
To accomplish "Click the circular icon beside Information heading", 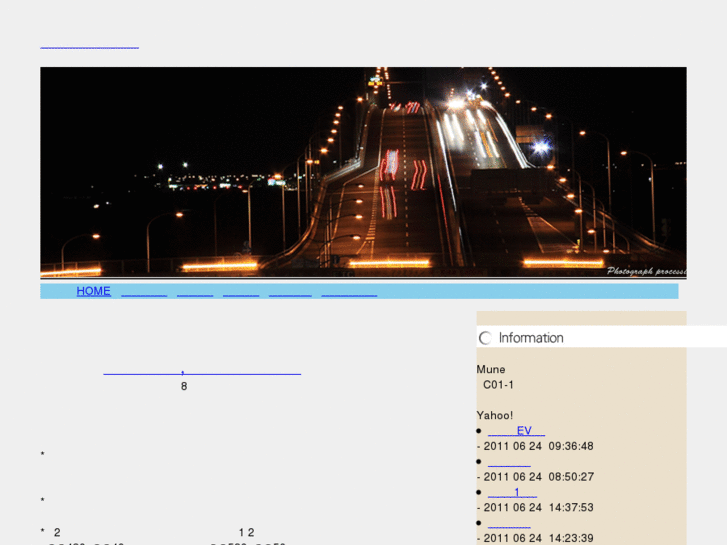I will pos(485,338).
